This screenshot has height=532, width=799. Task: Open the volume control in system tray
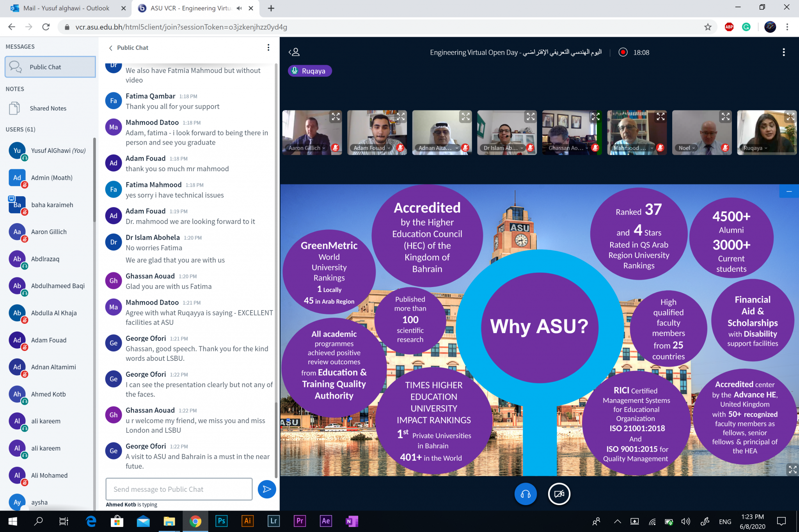(x=685, y=521)
